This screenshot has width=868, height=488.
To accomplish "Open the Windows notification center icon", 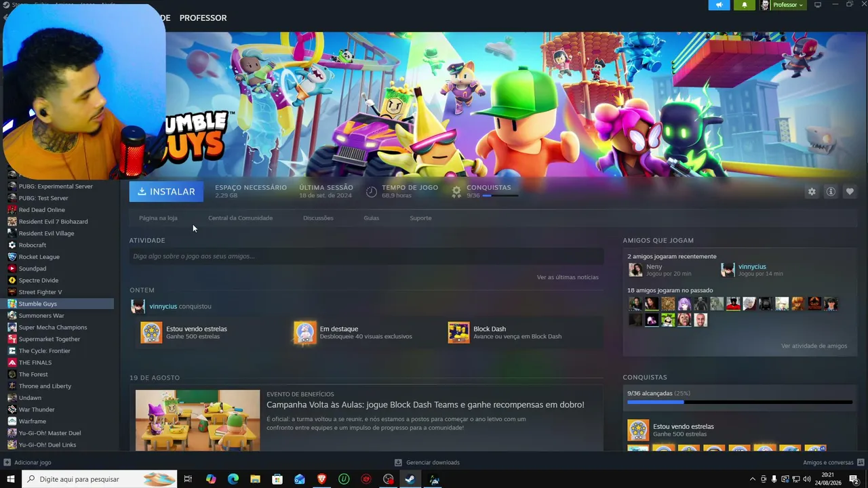I will tap(854, 479).
